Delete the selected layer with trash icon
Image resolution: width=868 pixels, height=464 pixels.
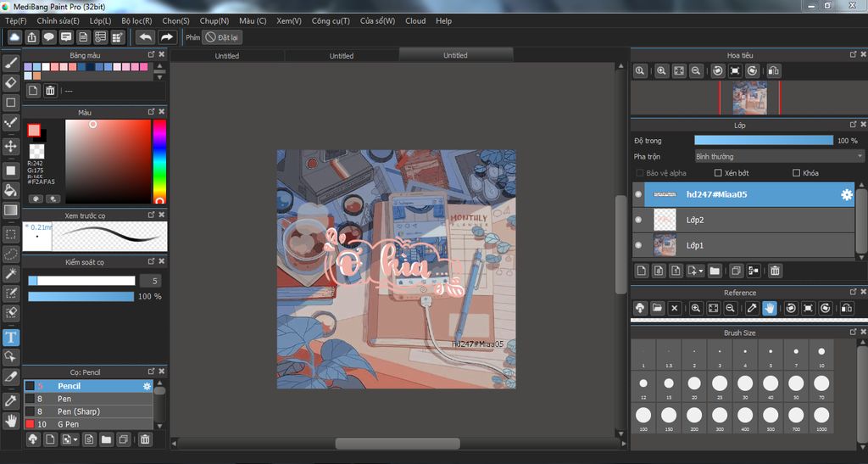775,271
